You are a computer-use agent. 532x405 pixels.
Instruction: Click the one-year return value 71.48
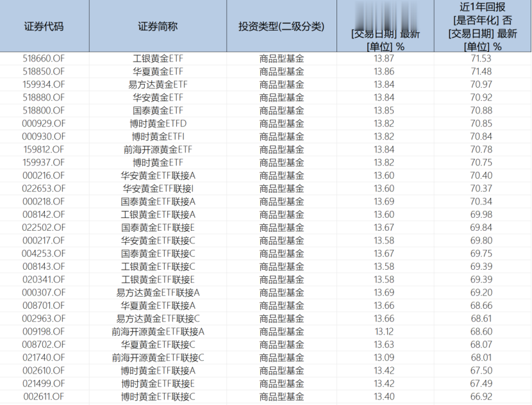click(x=481, y=72)
